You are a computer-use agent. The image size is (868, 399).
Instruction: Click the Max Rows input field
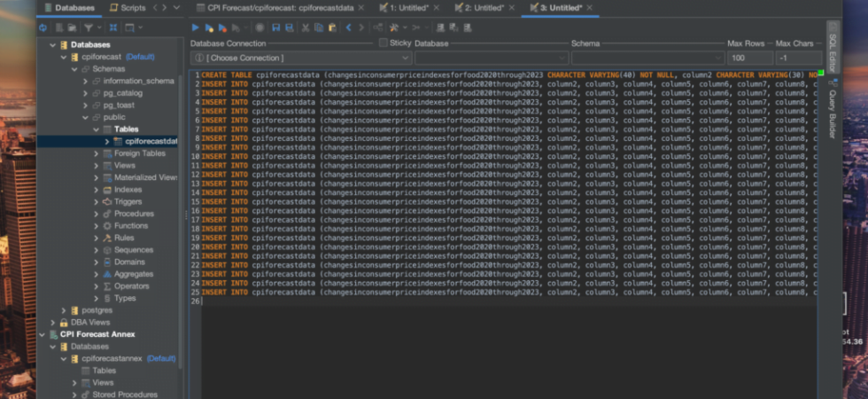(x=750, y=58)
